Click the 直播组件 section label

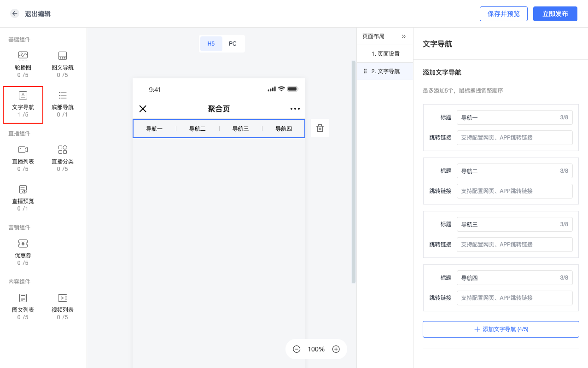[x=19, y=134]
